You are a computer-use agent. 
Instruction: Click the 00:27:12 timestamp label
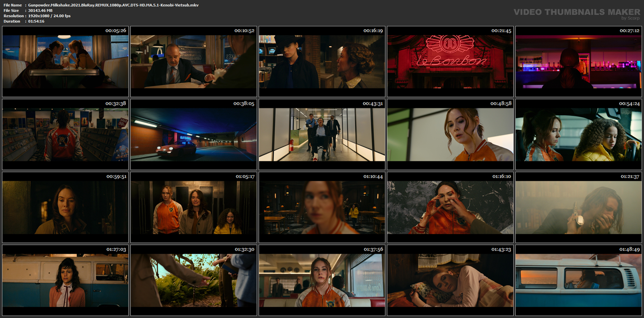(x=629, y=31)
